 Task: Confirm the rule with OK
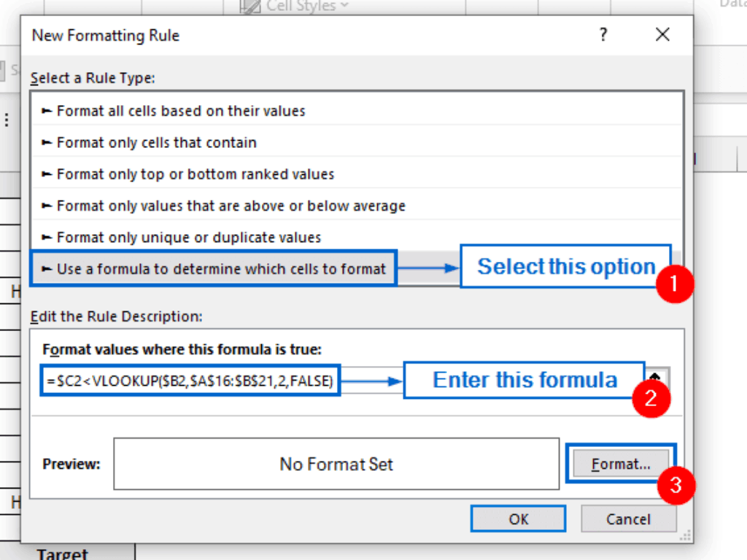518,519
